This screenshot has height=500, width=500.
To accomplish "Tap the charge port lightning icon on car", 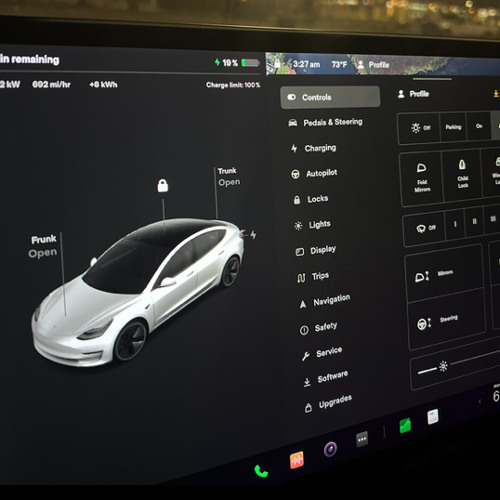I will pos(253,235).
